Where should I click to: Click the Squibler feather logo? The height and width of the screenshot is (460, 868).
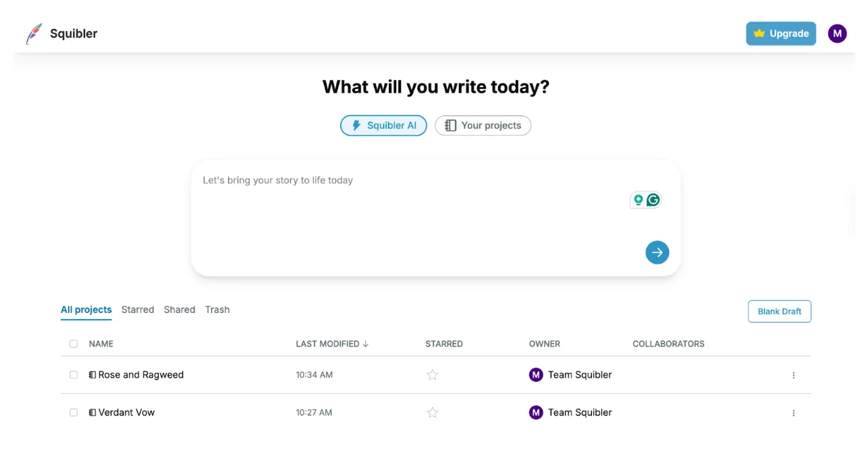pos(34,34)
